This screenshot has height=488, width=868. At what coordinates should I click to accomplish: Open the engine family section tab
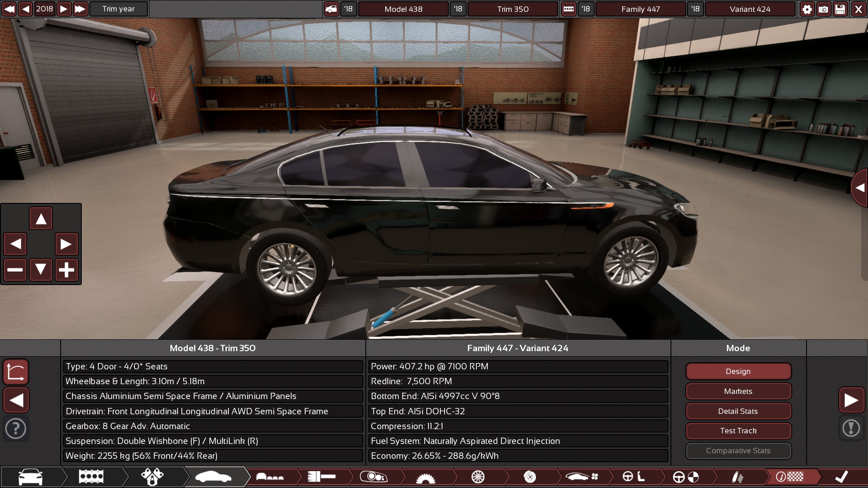pos(92,477)
